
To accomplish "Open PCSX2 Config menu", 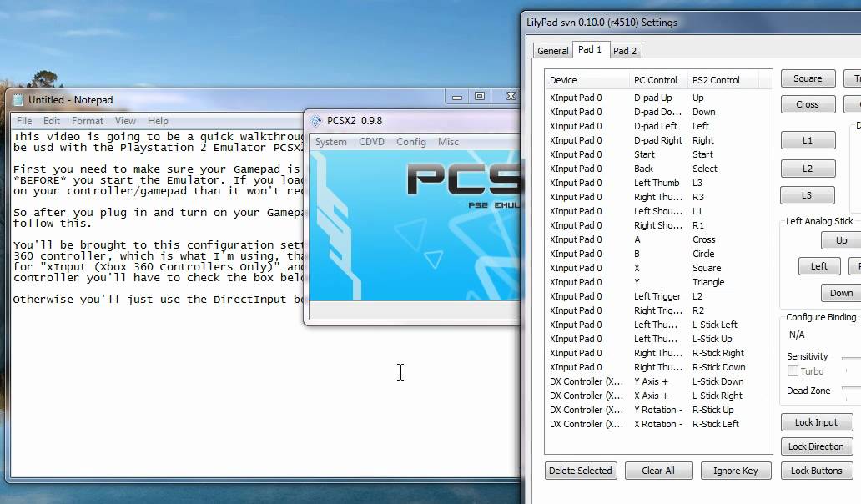I will pyautogui.click(x=411, y=142).
